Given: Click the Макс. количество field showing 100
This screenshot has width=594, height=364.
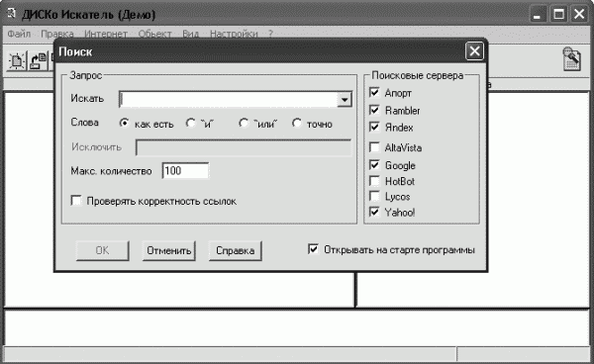Looking at the screenshot, I should point(185,171).
